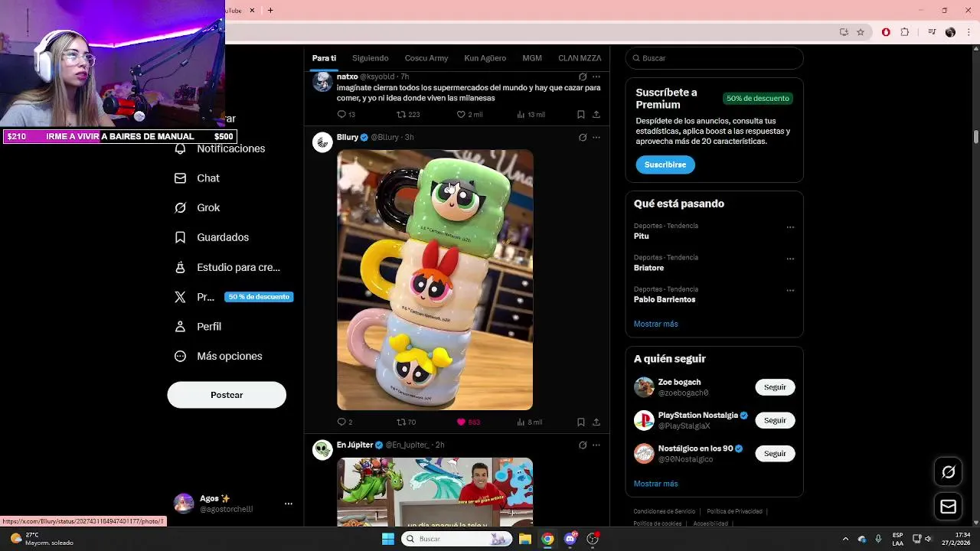Open Chat envelope icon in sidebar
Screen dimensions: 980x551
180,178
